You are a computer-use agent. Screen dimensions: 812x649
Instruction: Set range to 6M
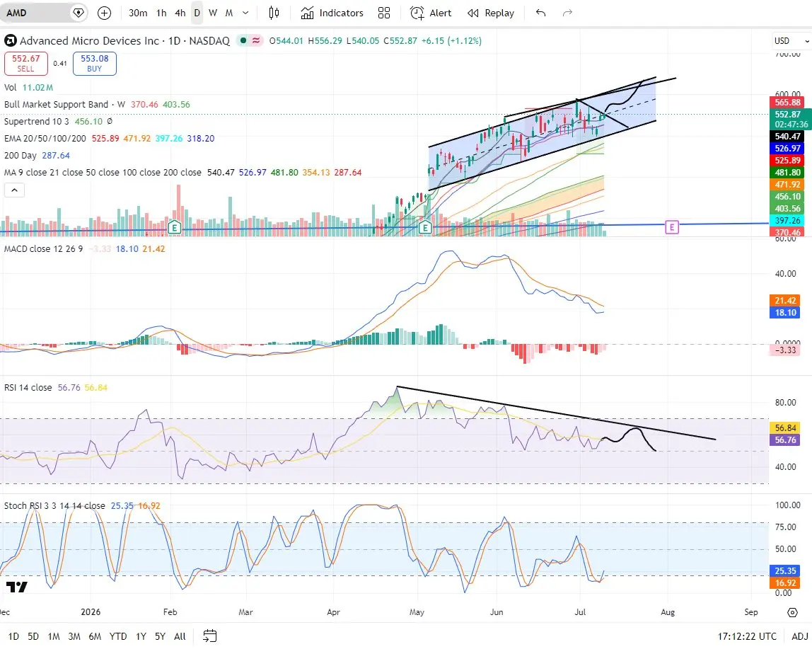click(x=95, y=636)
